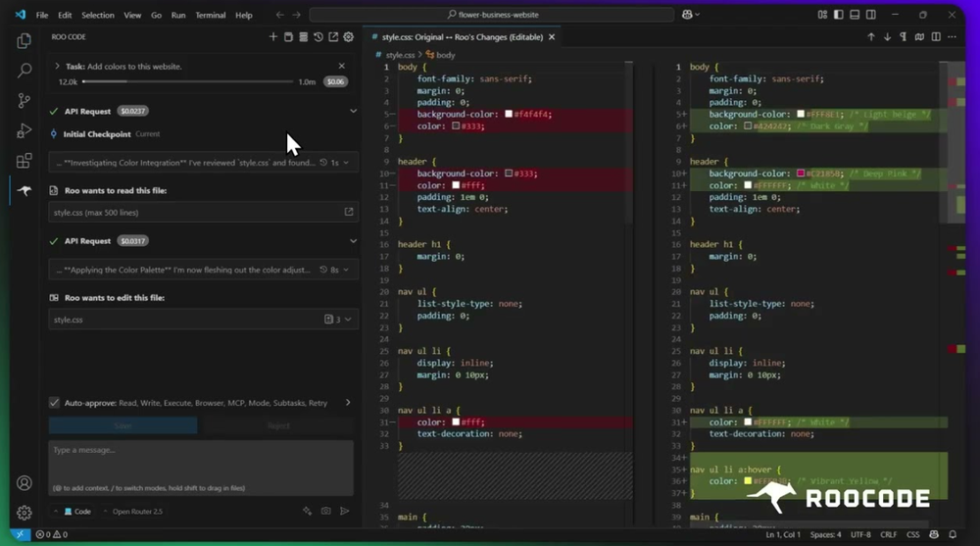
Task: Close the current task with X
Action: tap(341, 66)
